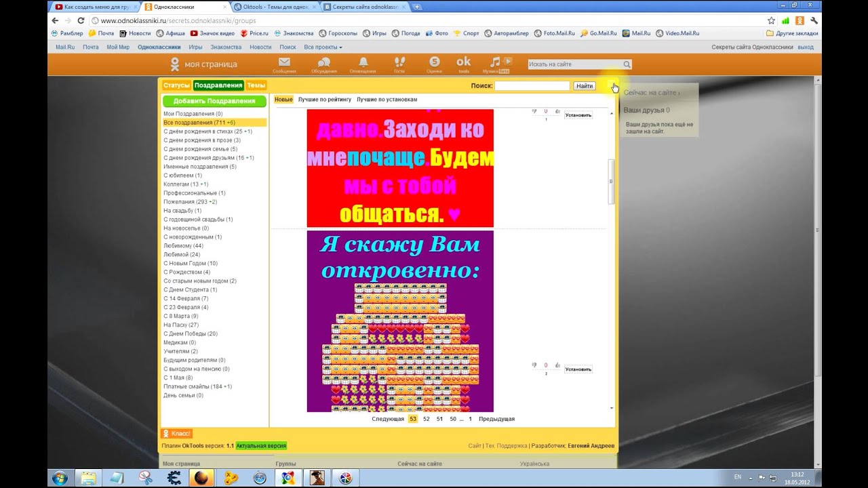Open Windows Start menu

[x=60, y=477]
